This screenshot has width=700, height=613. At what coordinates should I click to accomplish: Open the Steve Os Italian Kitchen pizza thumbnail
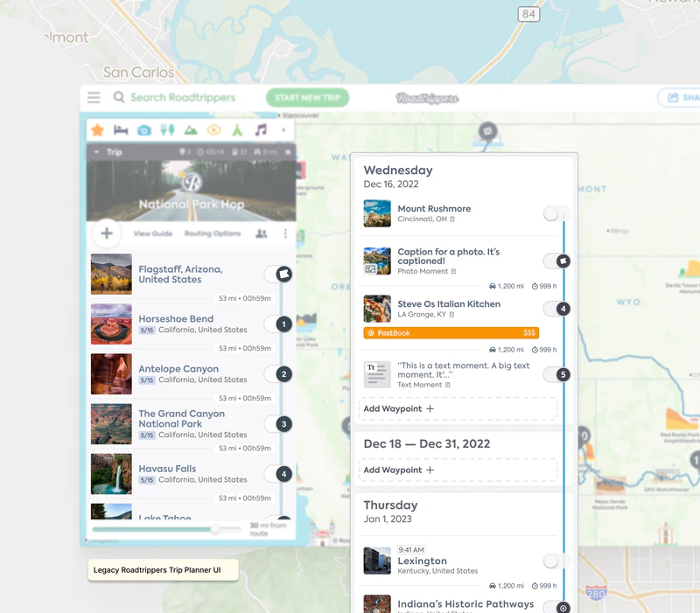point(377,309)
